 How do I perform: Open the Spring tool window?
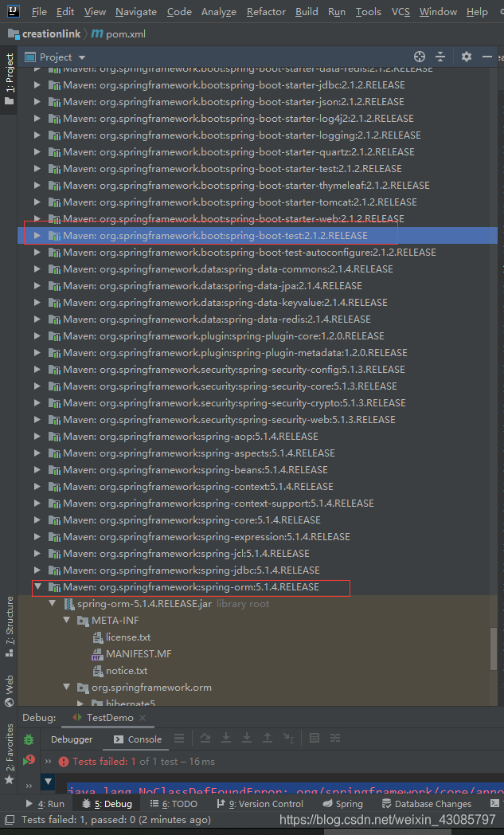[342, 804]
